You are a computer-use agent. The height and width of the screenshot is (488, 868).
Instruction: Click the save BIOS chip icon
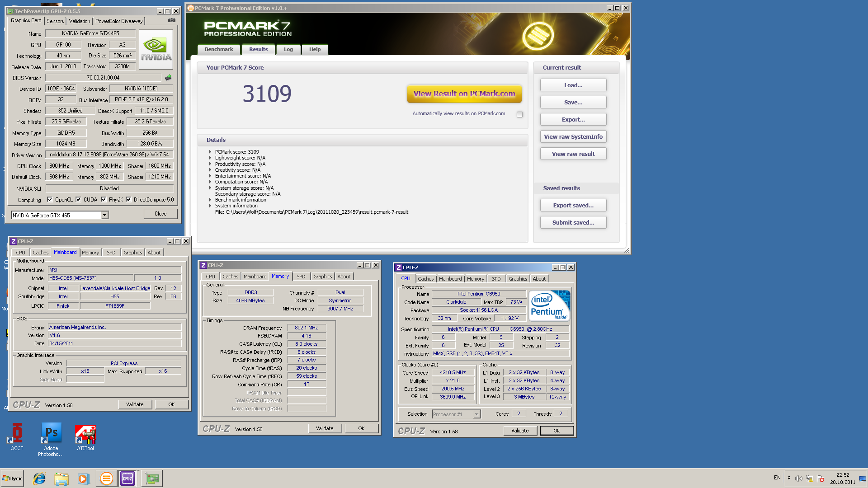168,78
